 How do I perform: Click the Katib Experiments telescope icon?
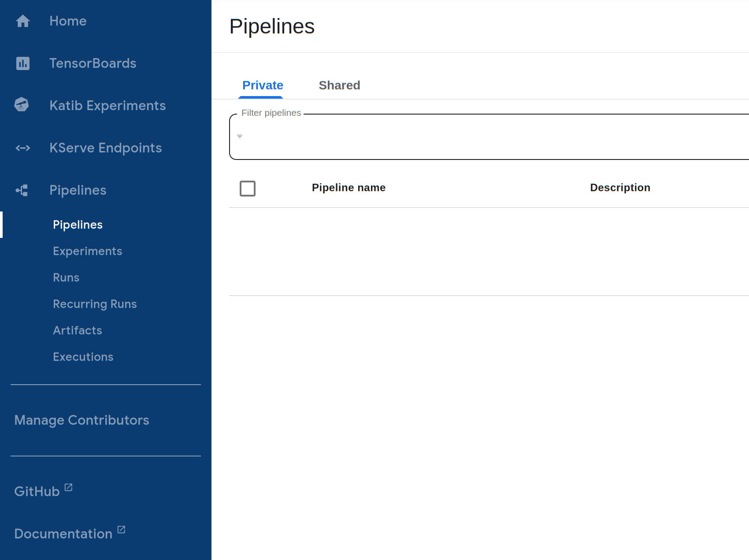click(22, 105)
